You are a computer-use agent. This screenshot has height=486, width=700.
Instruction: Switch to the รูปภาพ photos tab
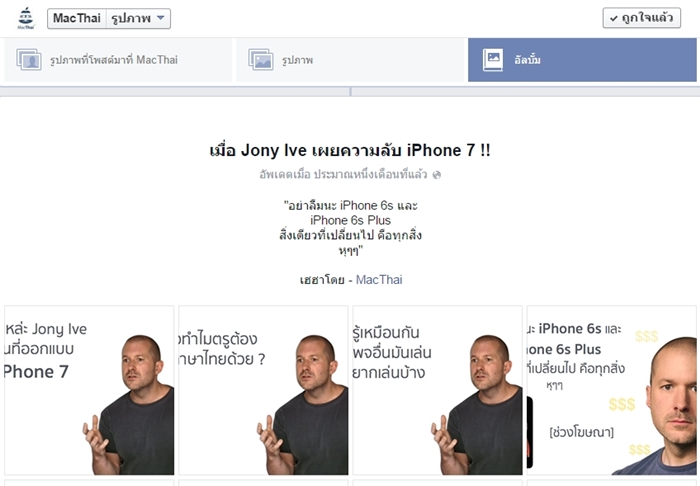point(352,60)
